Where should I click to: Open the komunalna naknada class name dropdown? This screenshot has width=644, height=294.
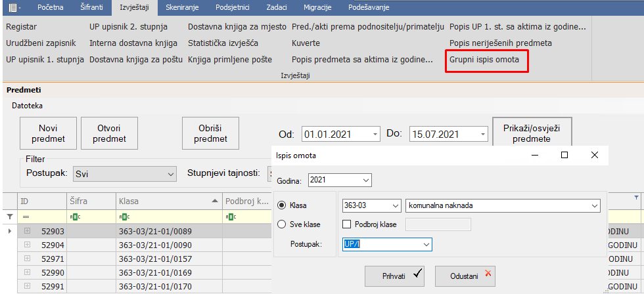595,205
